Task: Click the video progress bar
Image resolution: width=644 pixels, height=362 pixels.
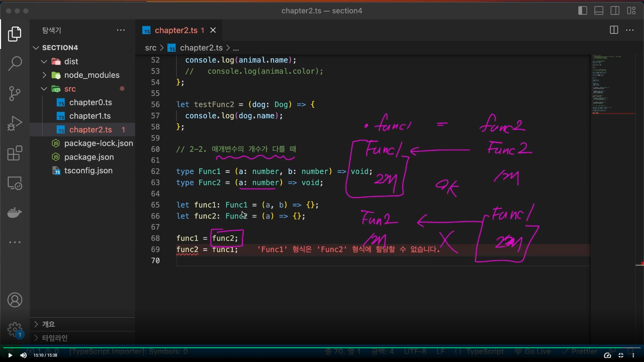Action: tap(322, 348)
